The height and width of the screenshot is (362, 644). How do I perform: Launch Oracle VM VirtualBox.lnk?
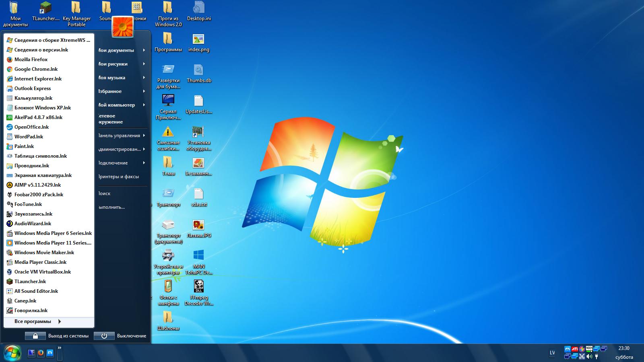49,272
